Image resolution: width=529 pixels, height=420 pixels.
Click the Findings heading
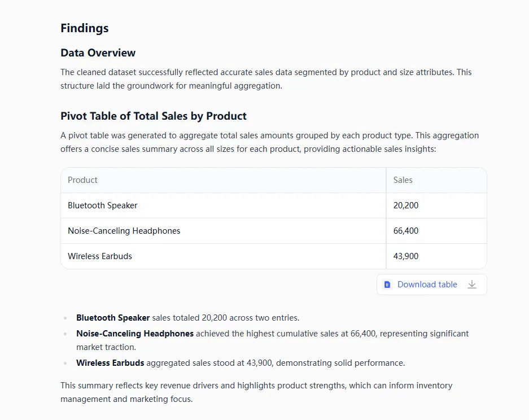[x=85, y=28]
